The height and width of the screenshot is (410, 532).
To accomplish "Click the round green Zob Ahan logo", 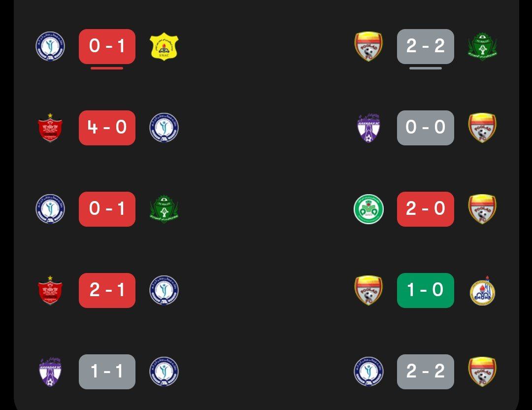I will point(368,209).
